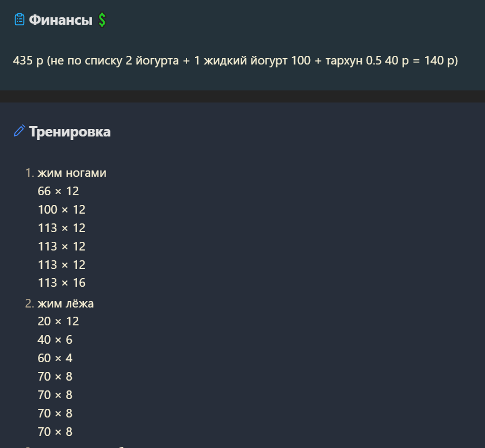Click the last 70 × 8 line

click(55, 432)
